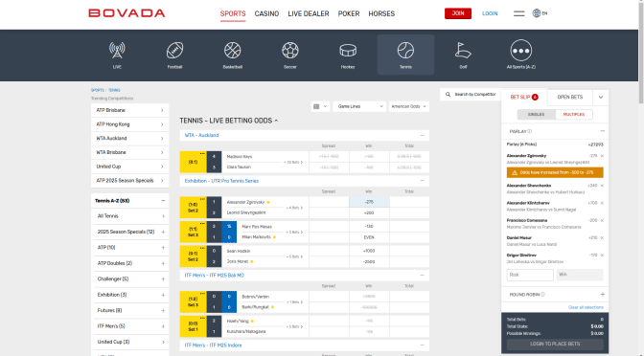The height and width of the screenshot is (356, 644).
Task: Select Leonid Sheyngezikht +200 win odds
Action: [369, 212]
